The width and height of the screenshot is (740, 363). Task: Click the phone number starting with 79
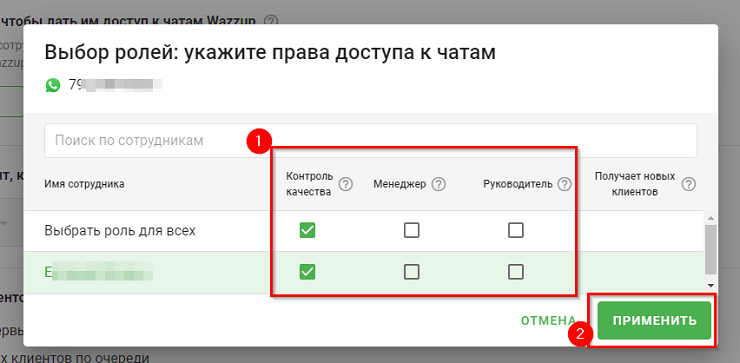[x=116, y=85]
